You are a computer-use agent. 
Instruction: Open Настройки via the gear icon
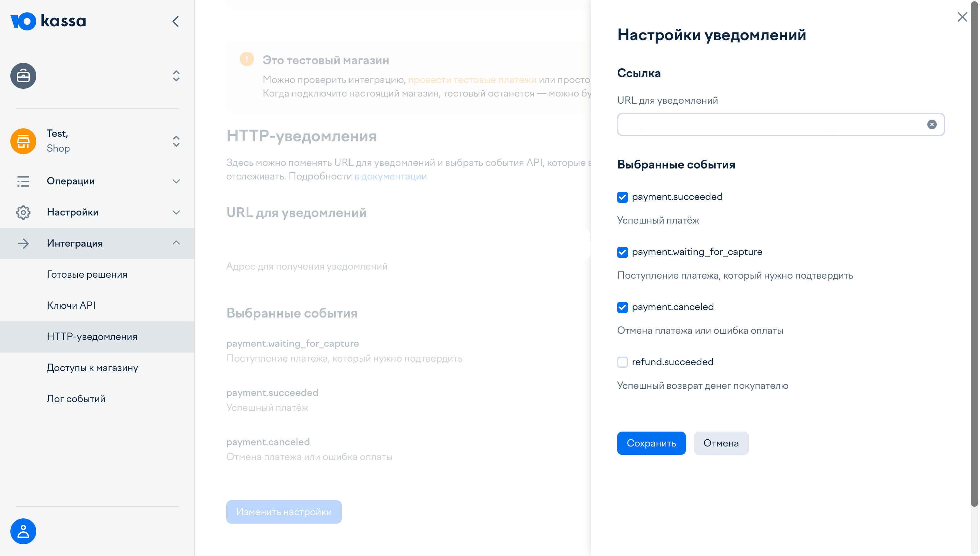click(23, 212)
